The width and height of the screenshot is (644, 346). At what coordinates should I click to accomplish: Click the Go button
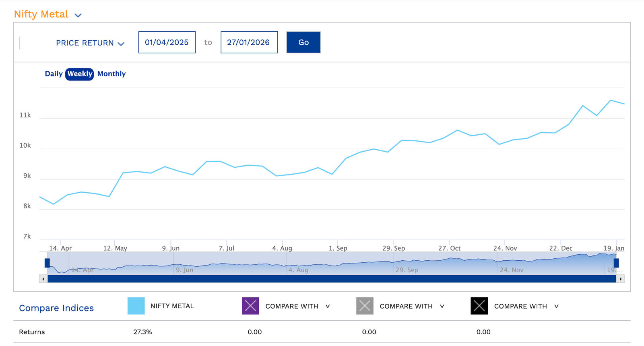click(303, 42)
